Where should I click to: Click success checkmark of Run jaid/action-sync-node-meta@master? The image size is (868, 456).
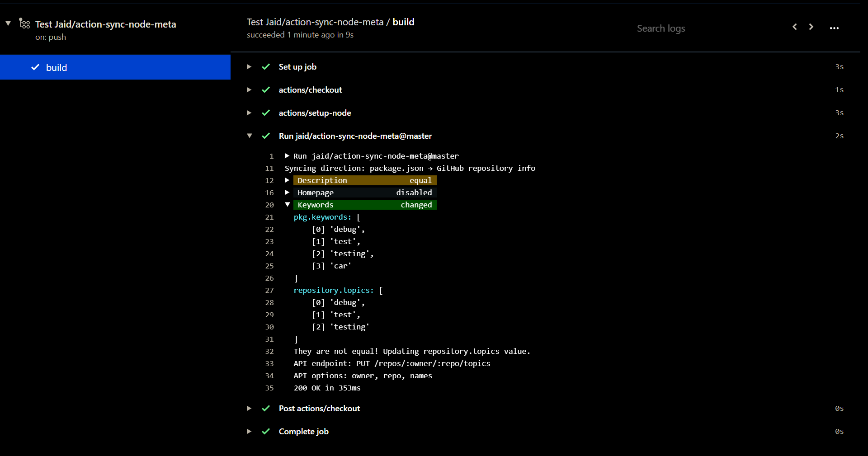[266, 136]
